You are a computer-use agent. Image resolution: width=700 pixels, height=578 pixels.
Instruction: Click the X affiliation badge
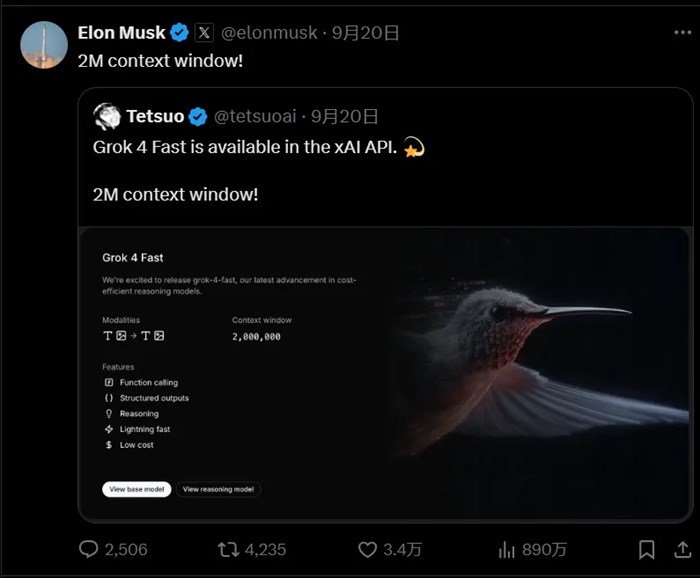pyautogui.click(x=204, y=33)
